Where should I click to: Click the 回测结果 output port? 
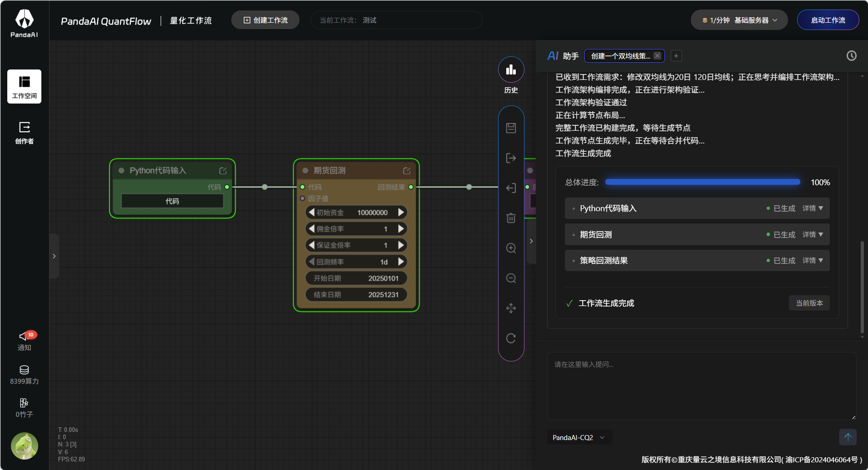(411, 187)
